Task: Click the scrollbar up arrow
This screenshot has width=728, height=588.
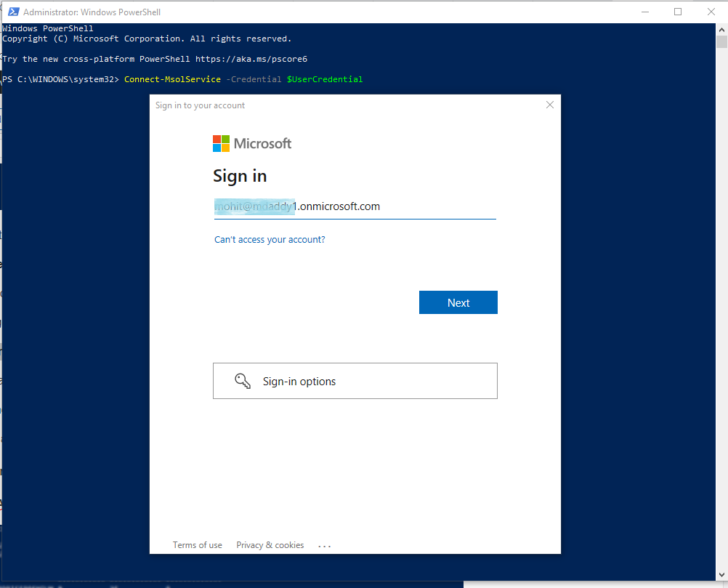Action: coord(722,28)
